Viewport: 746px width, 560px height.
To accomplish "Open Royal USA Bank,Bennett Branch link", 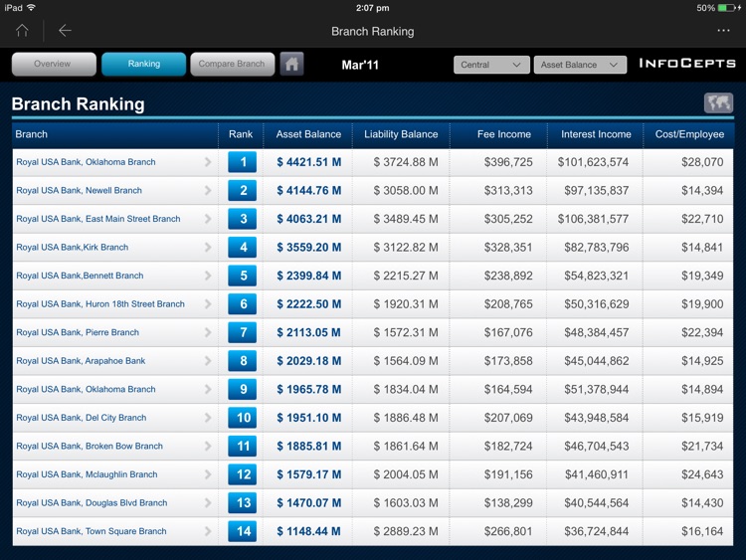I will coord(80,276).
